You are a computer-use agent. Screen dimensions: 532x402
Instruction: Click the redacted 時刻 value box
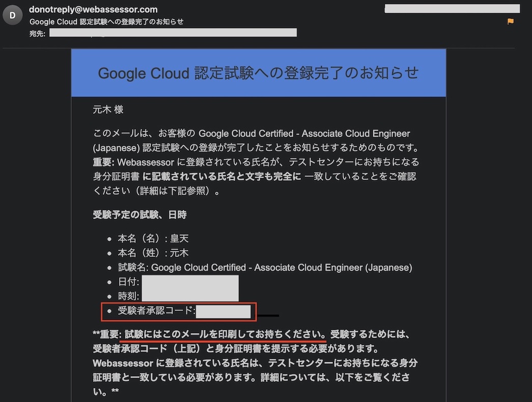[190, 296]
